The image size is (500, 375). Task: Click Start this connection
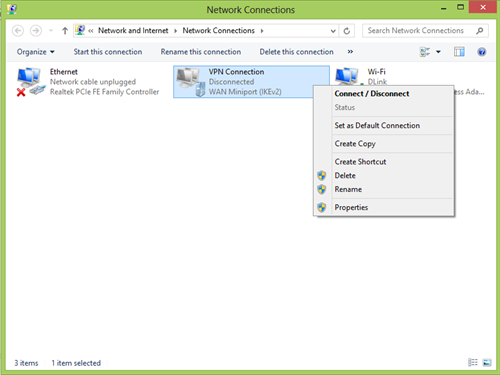[108, 52]
